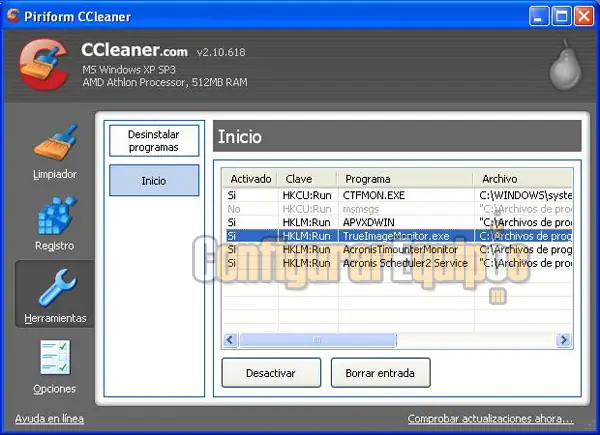Select the Acronis Scheduler2 Service entry
Viewport: 600px width, 435px height.
click(x=397, y=263)
